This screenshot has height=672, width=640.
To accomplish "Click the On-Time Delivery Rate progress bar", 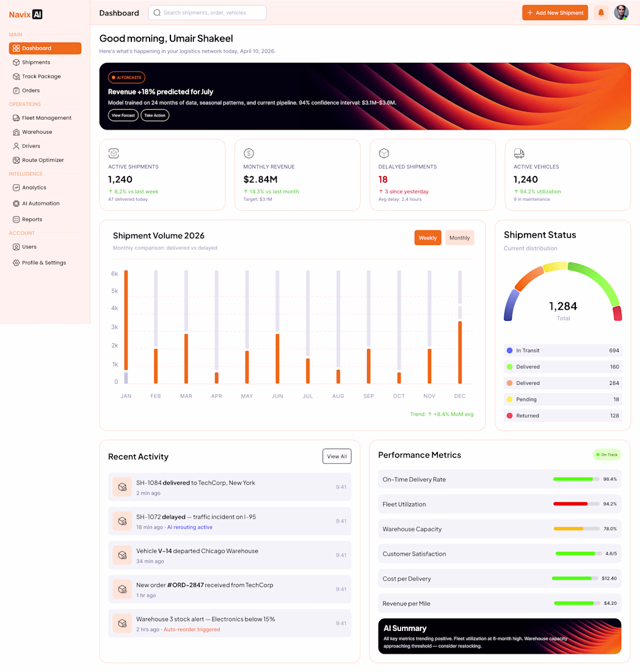I will coord(576,479).
